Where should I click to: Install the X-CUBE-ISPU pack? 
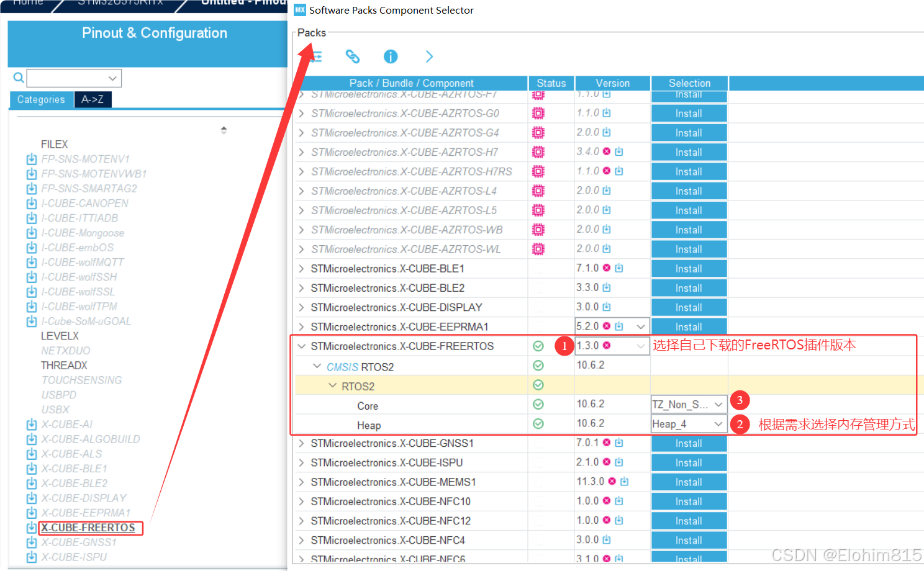(689, 463)
